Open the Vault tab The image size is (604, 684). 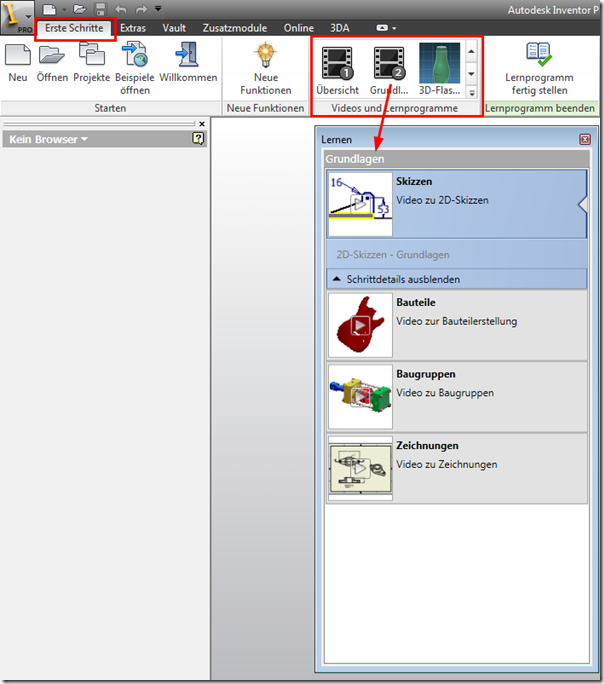(x=174, y=28)
